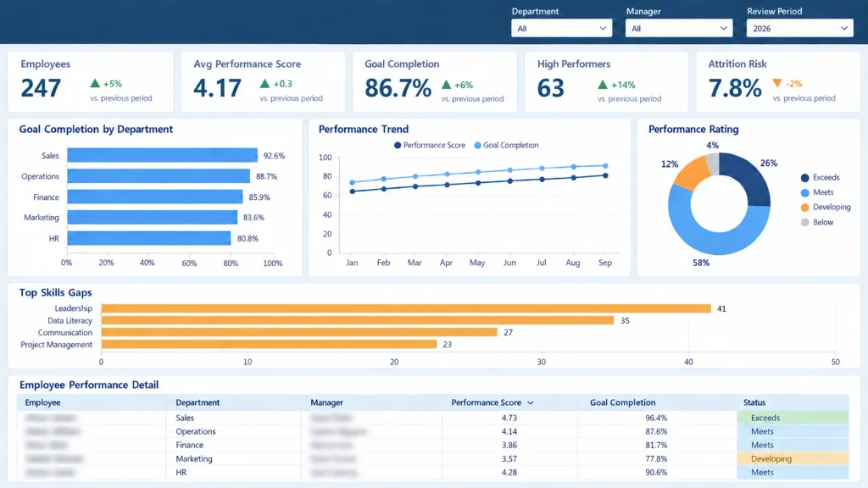Click the up arrow beside +0.3

(x=264, y=84)
